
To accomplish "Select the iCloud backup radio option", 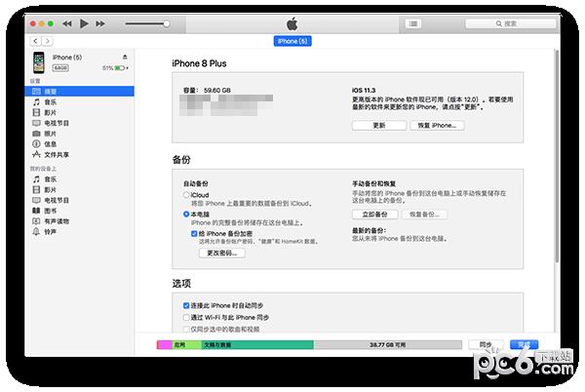I will click(186, 195).
